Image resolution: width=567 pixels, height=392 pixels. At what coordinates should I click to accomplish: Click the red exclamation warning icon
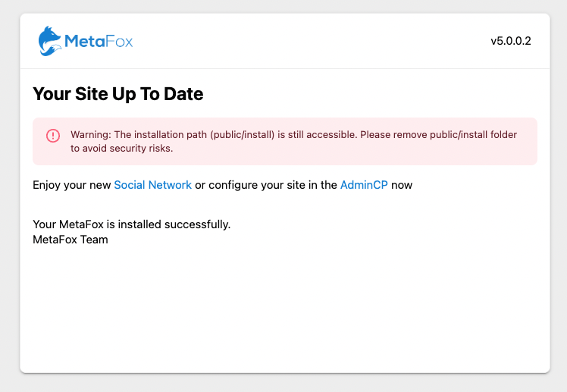53,136
